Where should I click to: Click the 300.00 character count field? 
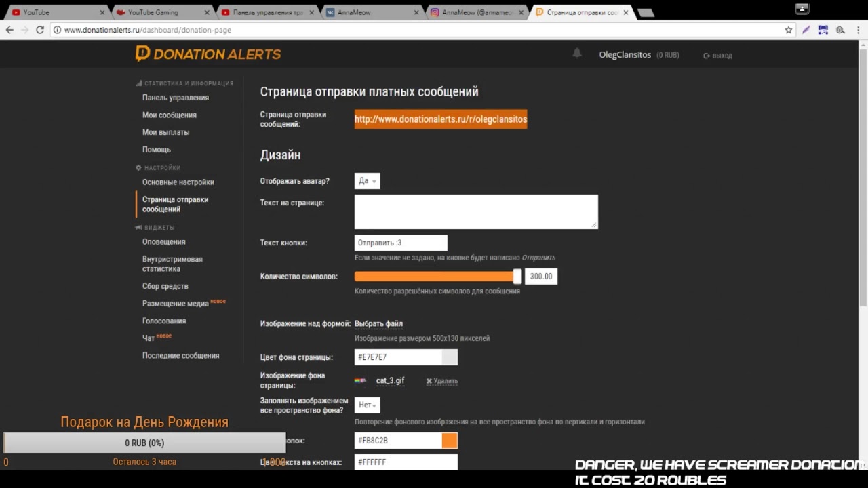coord(541,277)
